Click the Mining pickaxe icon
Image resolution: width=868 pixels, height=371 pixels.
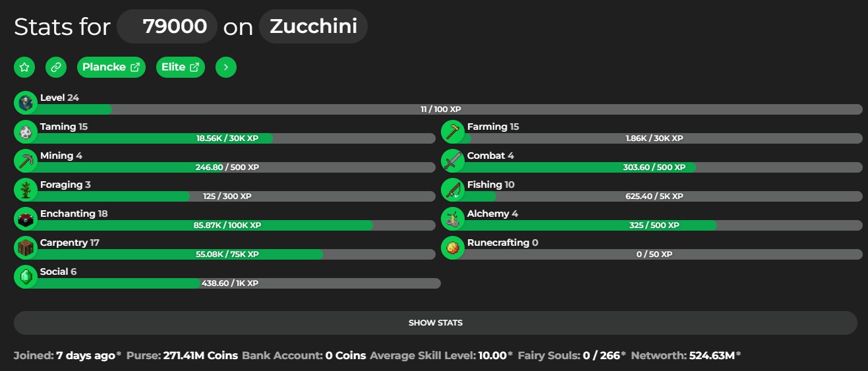26,161
